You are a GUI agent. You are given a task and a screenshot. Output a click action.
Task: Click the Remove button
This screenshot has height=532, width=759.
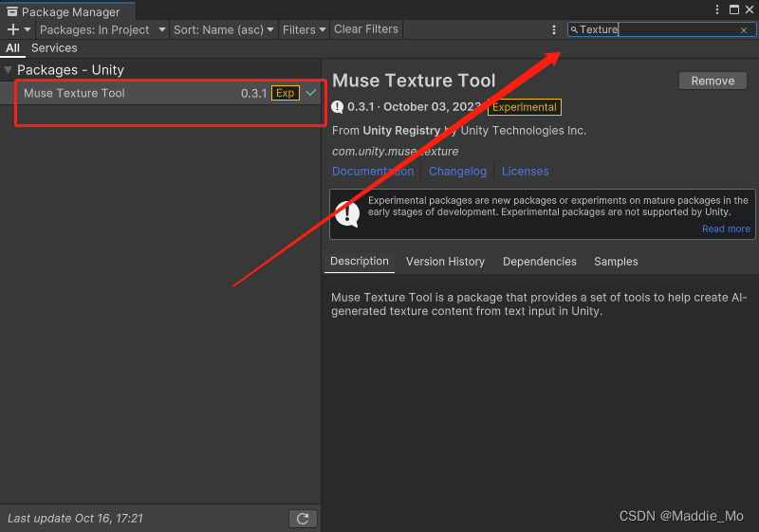pyautogui.click(x=713, y=81)
